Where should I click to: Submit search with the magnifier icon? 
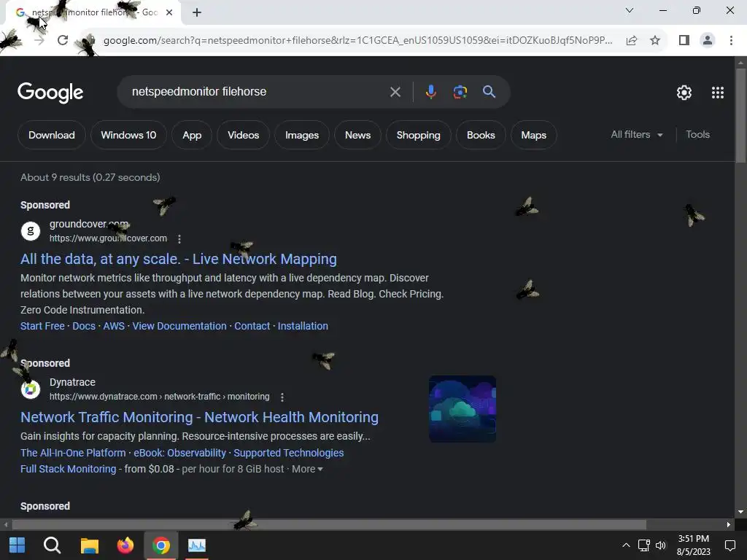(489, 92)
